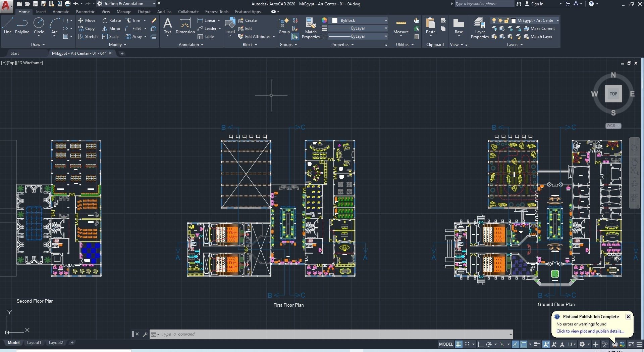Click the Save icon in Quick Access toolbar
The height and width of the screenshot is (352, 644).
pos(35,4)
